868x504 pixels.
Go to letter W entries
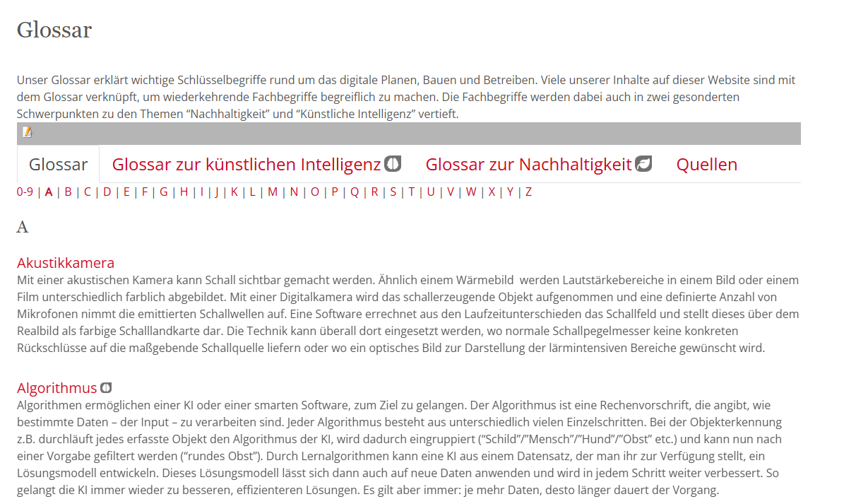(470, 192)
